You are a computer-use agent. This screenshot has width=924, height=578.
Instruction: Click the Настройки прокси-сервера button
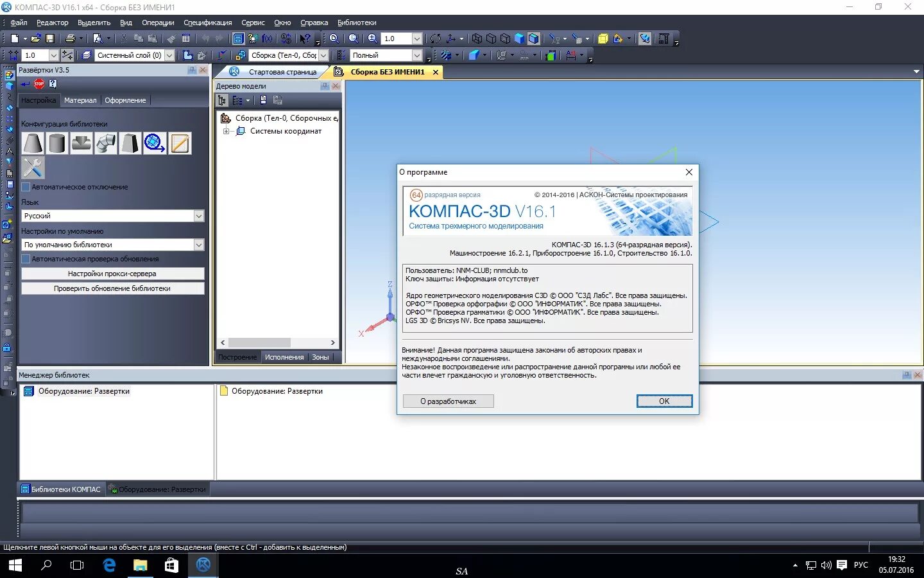[112, 274]
